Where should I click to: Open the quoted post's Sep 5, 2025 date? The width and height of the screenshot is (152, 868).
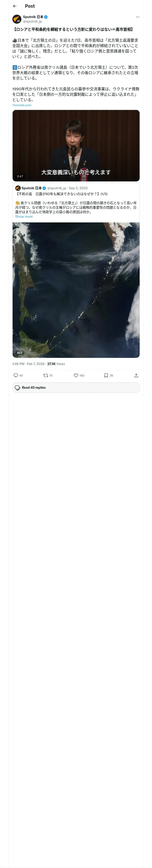pyautogui.click(x=78, y=188)
